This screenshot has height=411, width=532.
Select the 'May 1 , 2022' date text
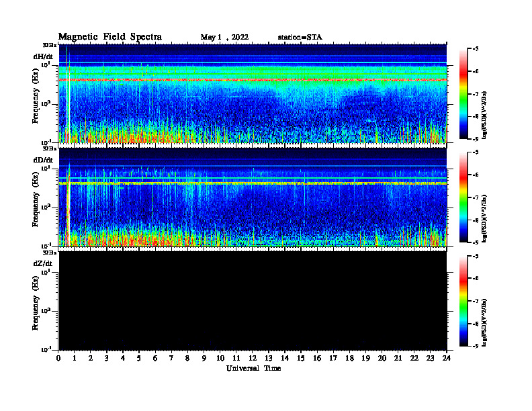[224, 38]
